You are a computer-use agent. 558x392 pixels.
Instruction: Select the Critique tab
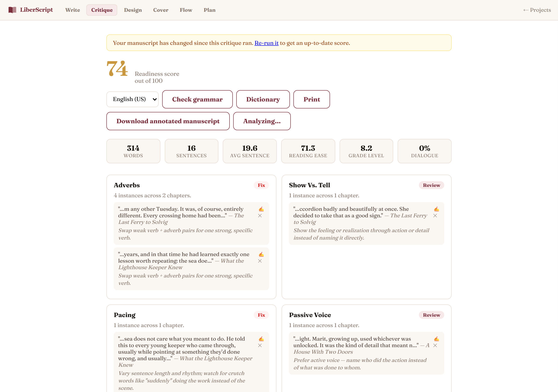click(x=102, y=10)
